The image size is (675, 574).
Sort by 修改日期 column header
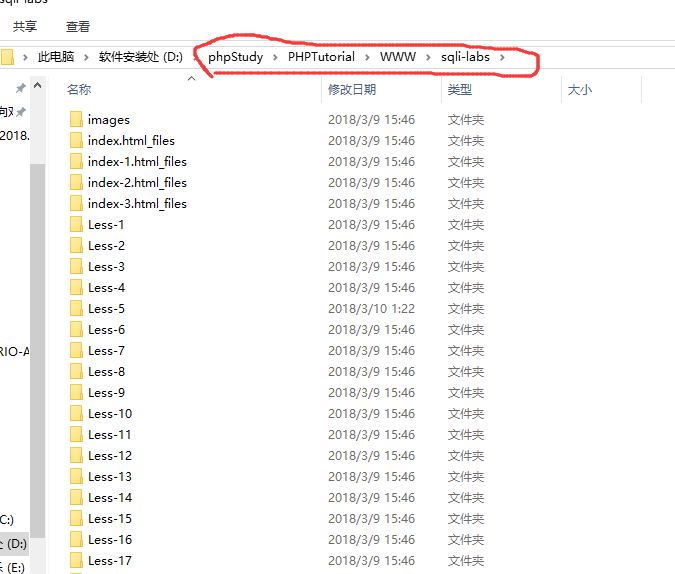352,90
